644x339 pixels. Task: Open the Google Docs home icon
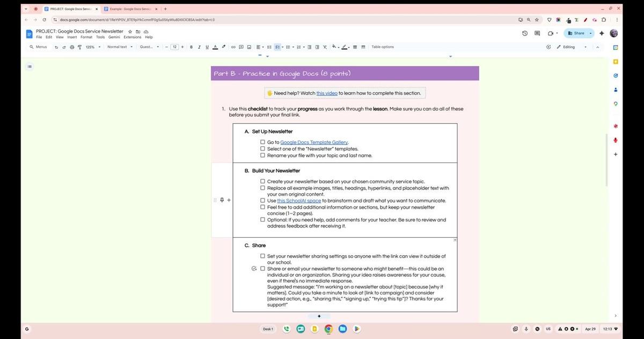click(x=30, y=34)
